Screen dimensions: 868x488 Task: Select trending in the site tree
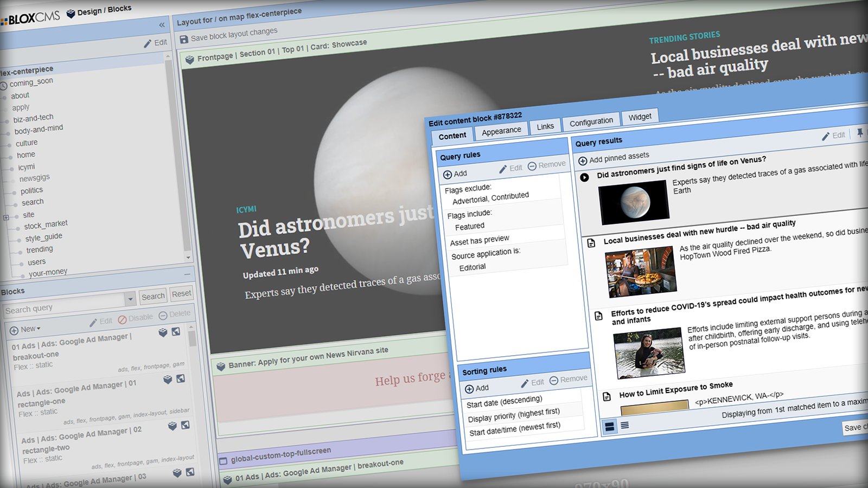(x=40, y=249)
